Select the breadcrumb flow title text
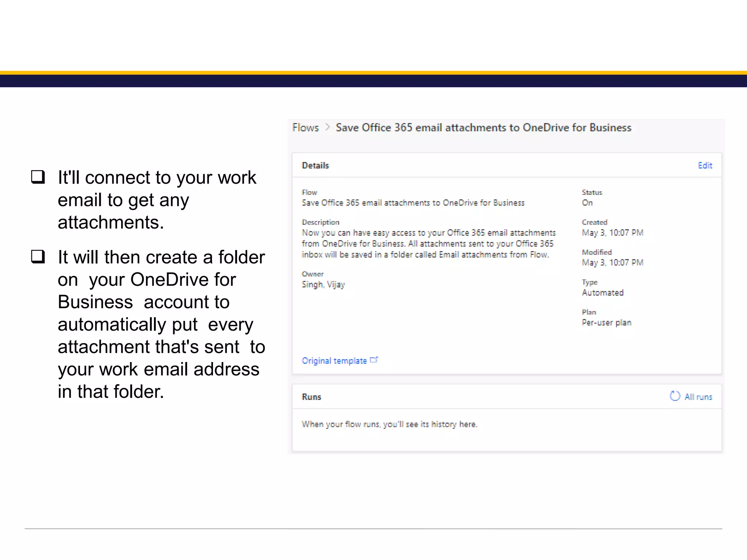The image size is (747, 560). click(484, 128)
